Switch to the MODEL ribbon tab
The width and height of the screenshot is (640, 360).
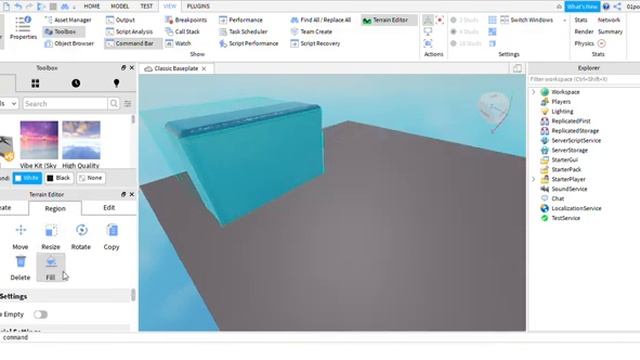pos(120,6)
